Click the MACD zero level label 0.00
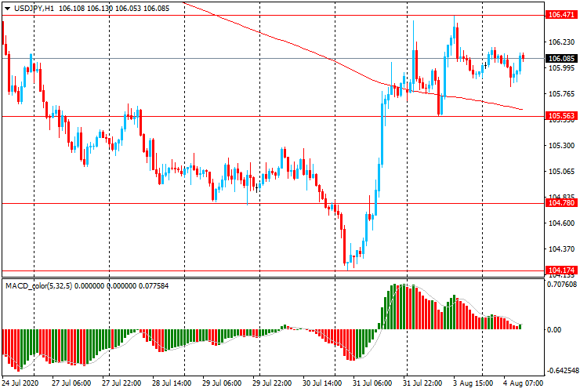Image resolution: width=580 pixels, height=392 pixels. pyautogui.click(x=553, y=329)
